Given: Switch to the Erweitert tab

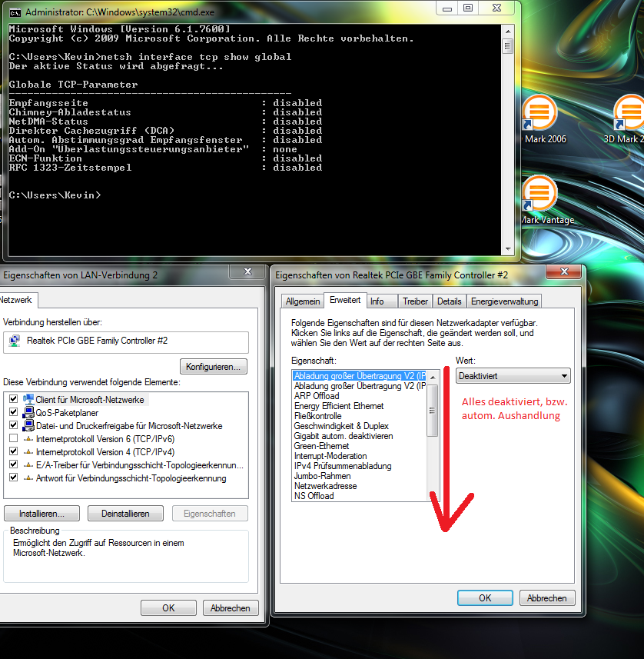Looking at the screenshot, I should point(345,300).
